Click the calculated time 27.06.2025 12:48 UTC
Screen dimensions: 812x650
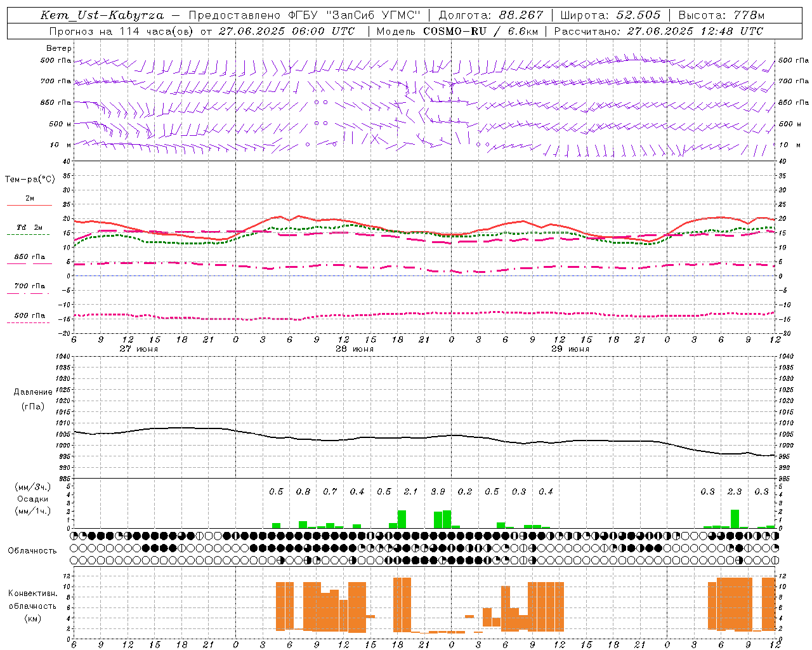point(695,31)
